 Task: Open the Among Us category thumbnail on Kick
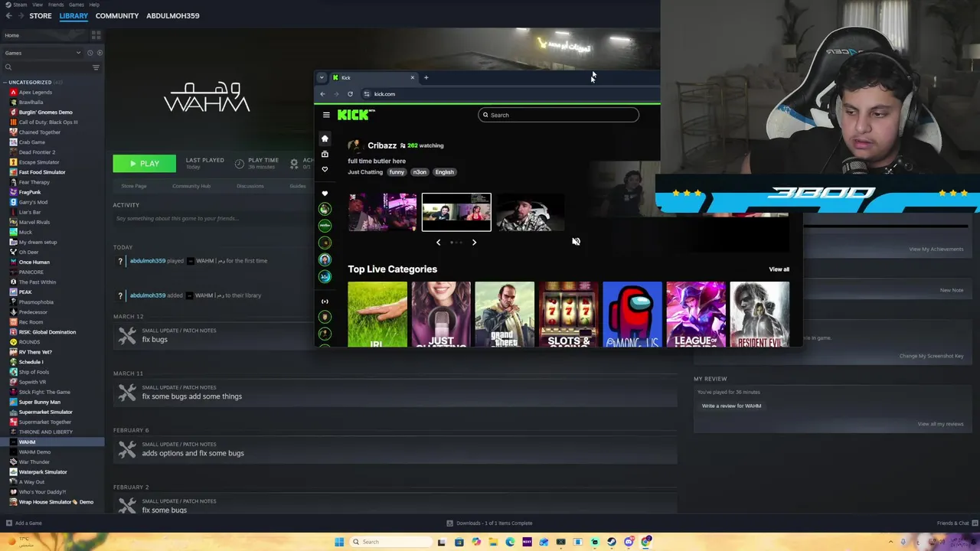click(632, 315)
